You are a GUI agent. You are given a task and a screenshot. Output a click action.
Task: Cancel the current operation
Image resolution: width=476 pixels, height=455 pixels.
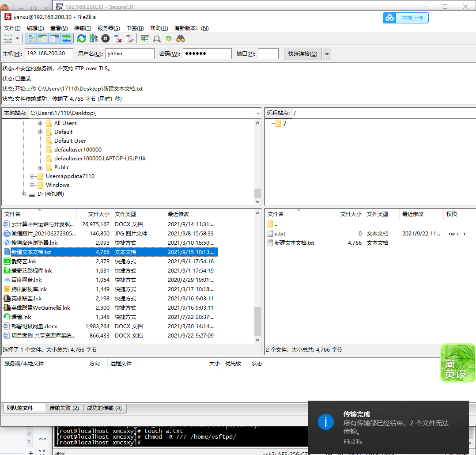click(x=106, y=38)
